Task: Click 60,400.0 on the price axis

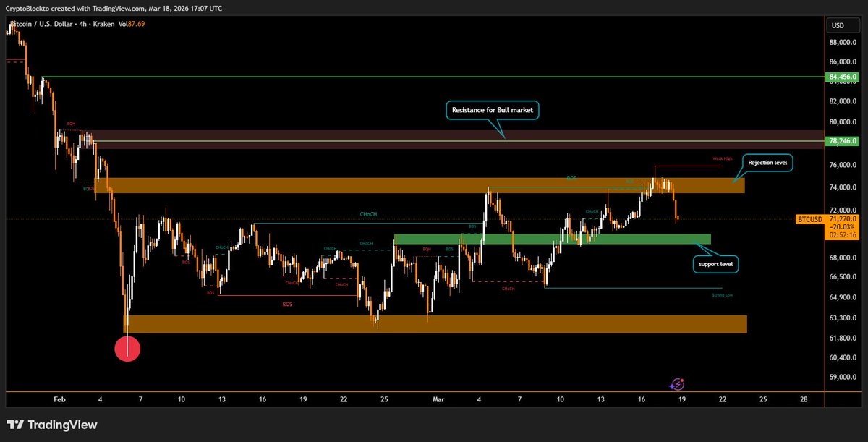Action: (843, 357)
